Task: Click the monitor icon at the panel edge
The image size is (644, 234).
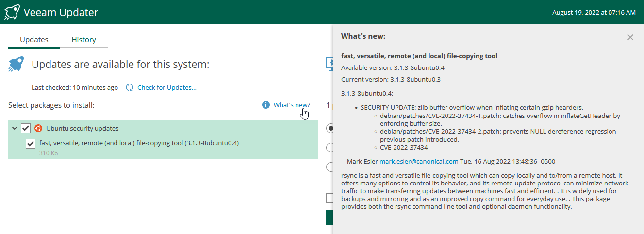Action: pos(329,64)
